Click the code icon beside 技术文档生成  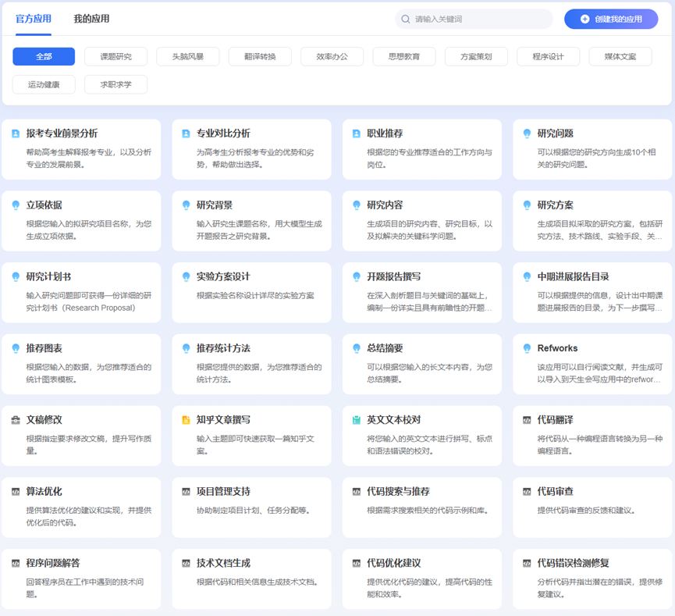click(x=186, y=563)
